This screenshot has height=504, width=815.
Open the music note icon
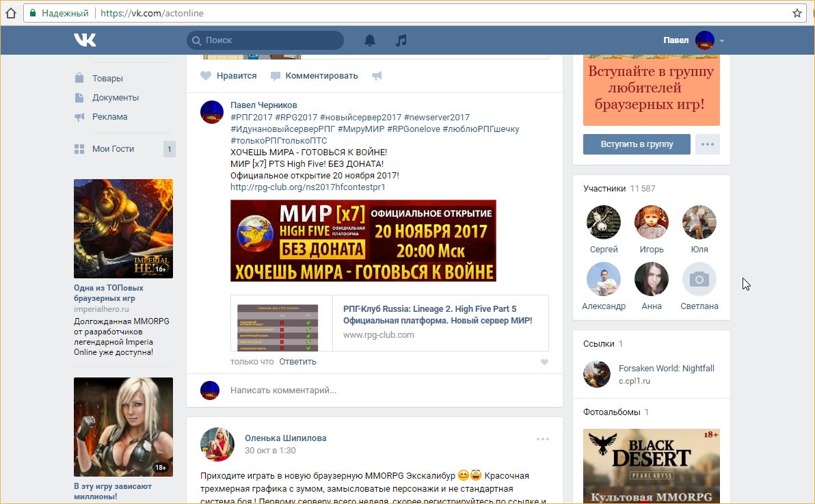(401, 40)
